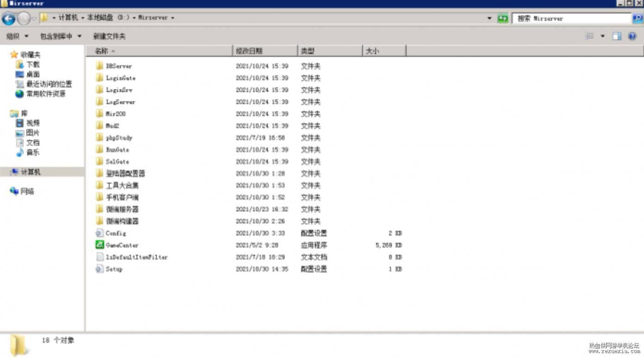Click the lsDefaultItemFilter file name

point(136,257)
